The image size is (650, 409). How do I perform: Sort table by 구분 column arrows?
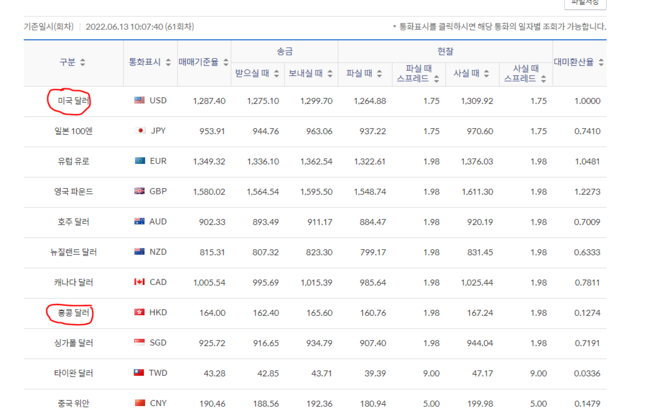tap(83, 63)
